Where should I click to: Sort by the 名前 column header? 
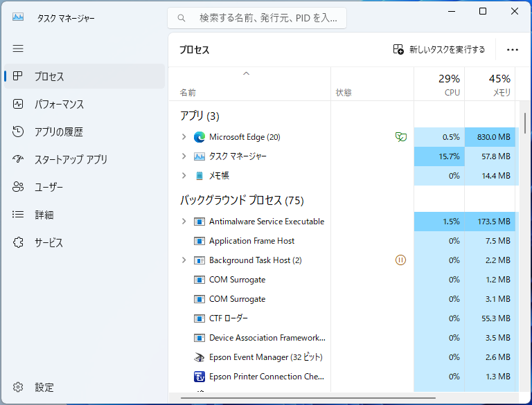point(249,84)
